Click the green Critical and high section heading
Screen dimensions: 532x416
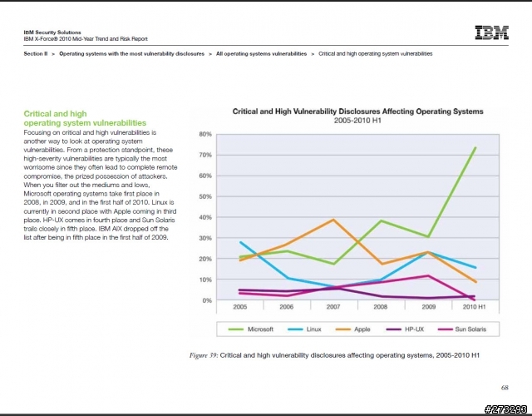tap(85, 118)
